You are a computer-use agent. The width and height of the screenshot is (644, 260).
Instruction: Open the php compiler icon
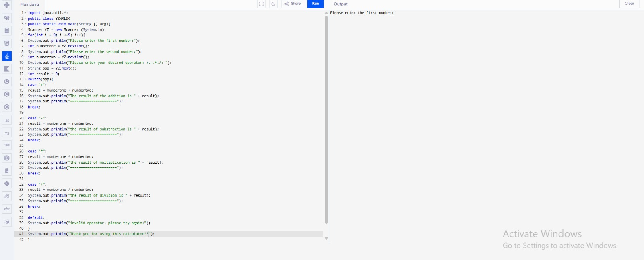point(7,209)
